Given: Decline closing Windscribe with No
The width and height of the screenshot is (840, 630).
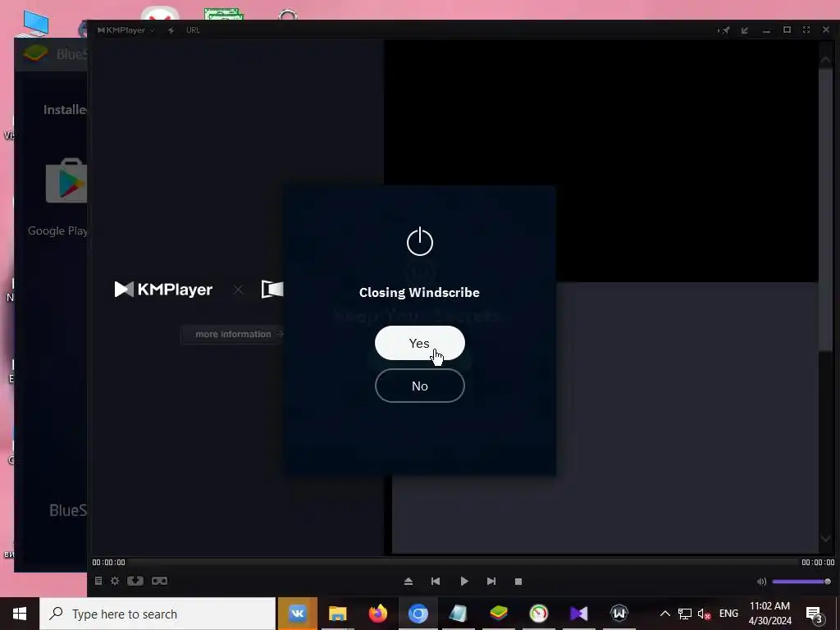Looking at the screenshot, I should point(419,386).
